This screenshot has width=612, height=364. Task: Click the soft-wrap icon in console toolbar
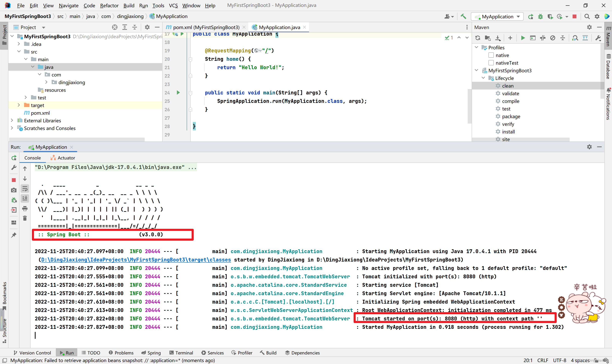click(x=25, y=189)
